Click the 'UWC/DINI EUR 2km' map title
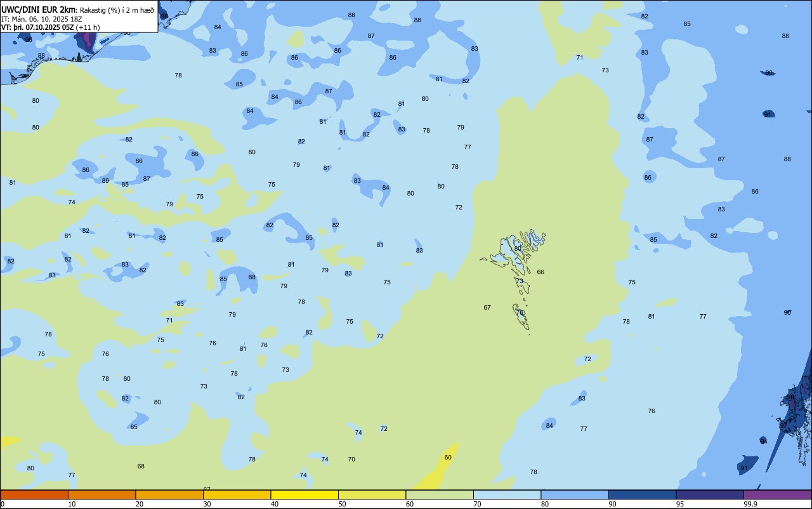812x509 pixels. [38, 9]
